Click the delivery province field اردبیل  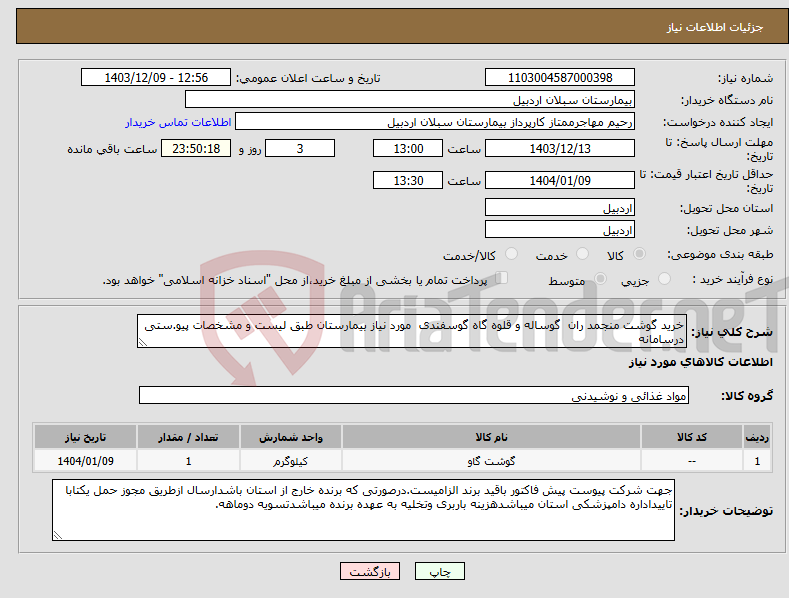click(560, 207)
